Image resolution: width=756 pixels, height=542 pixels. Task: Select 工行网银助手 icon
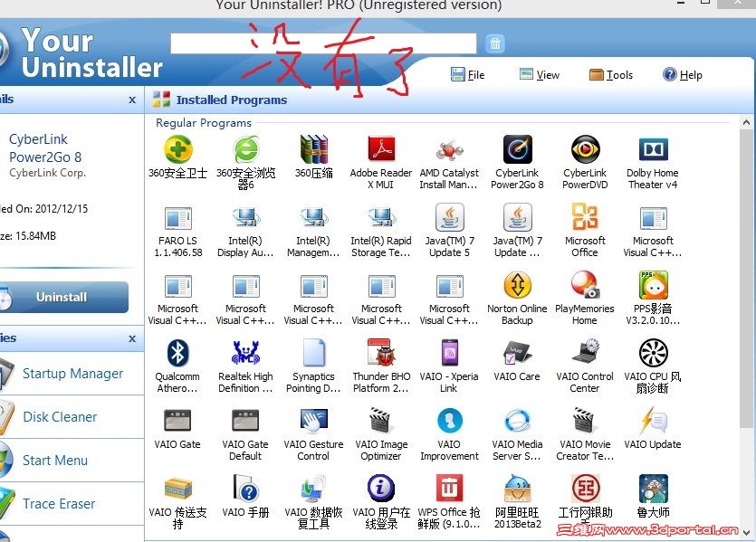pyautogui.click(x=585, y=489)
